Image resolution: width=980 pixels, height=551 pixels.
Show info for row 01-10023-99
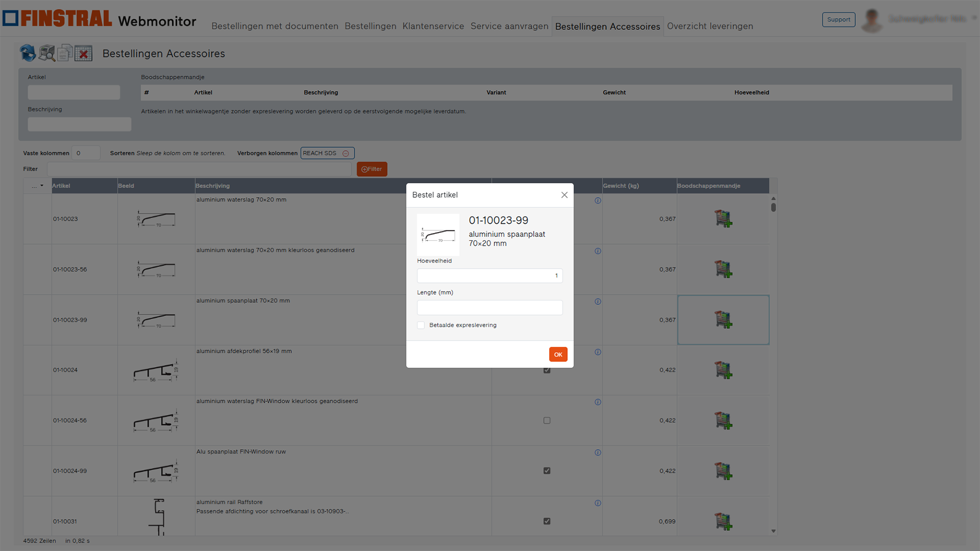coord(598,302)
